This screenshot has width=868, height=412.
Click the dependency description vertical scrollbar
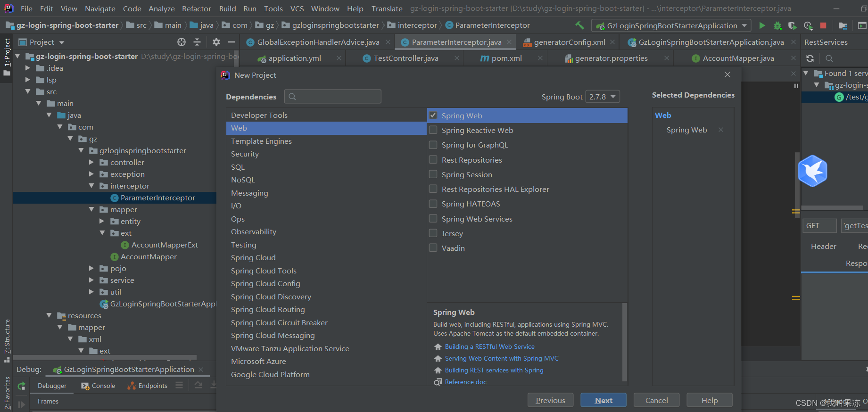pyautogui.click(x=625, y=342)
